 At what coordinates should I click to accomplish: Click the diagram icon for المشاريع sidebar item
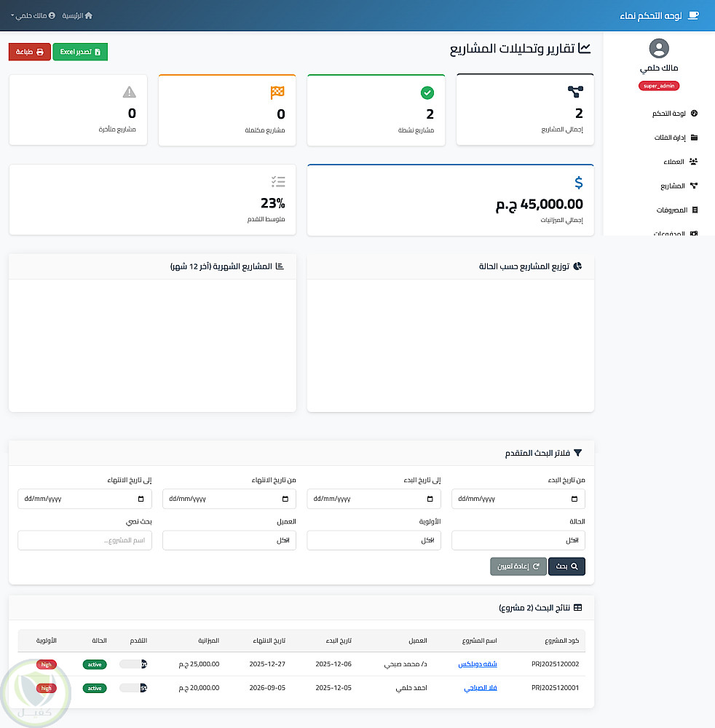click(x=694, y=186)
